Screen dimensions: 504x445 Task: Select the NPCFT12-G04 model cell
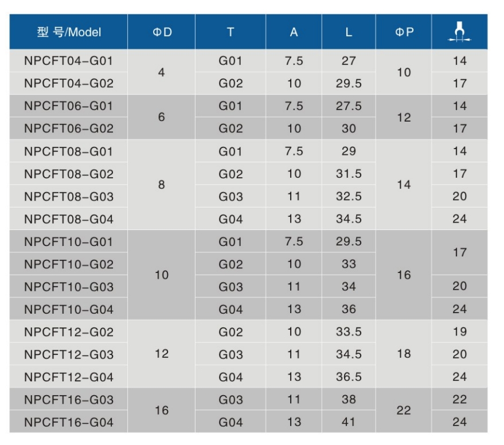[x=69, y=377]
